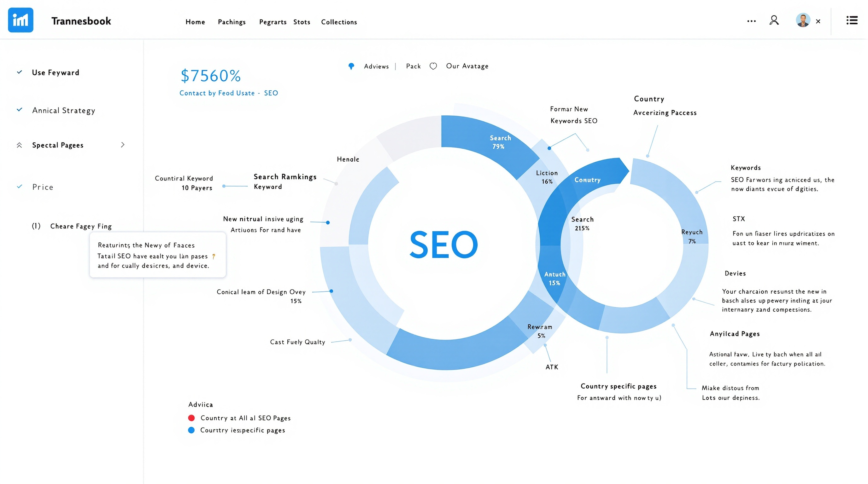Click the $7560% value heading

(211, 75)
